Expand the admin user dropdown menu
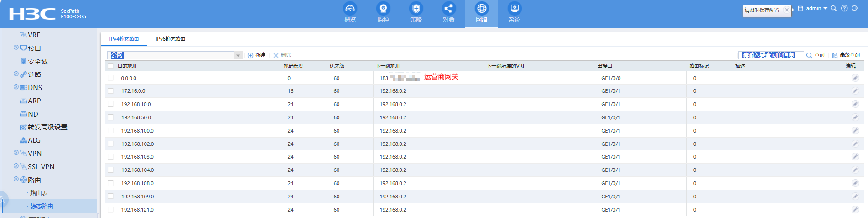The height and width of the screenshot is (218, 868). pos(816,8)
